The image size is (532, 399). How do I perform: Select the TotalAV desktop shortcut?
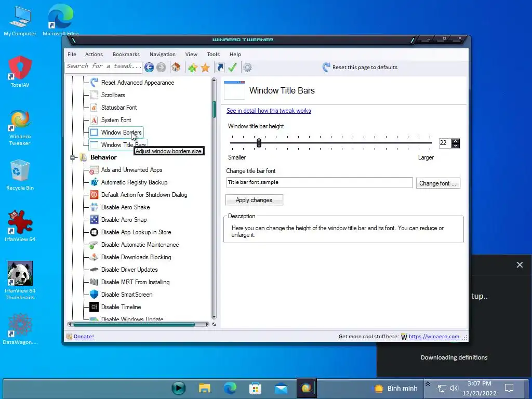(20, 72)
